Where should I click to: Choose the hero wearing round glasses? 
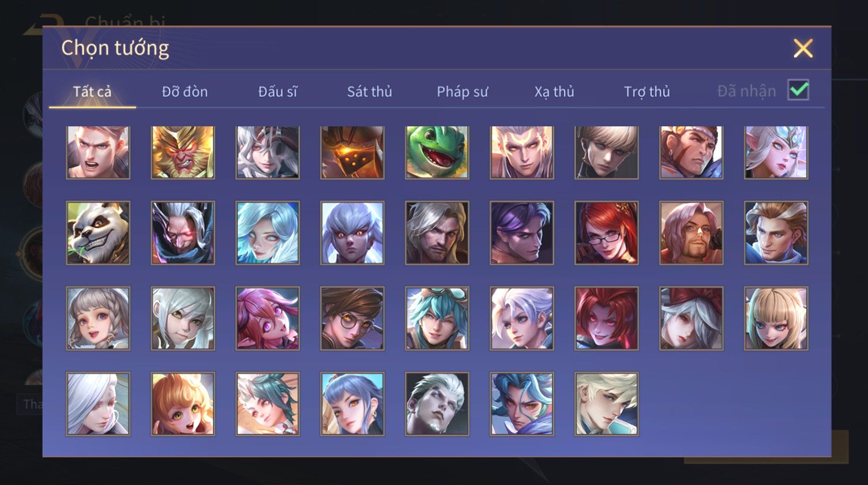(352, 318)
